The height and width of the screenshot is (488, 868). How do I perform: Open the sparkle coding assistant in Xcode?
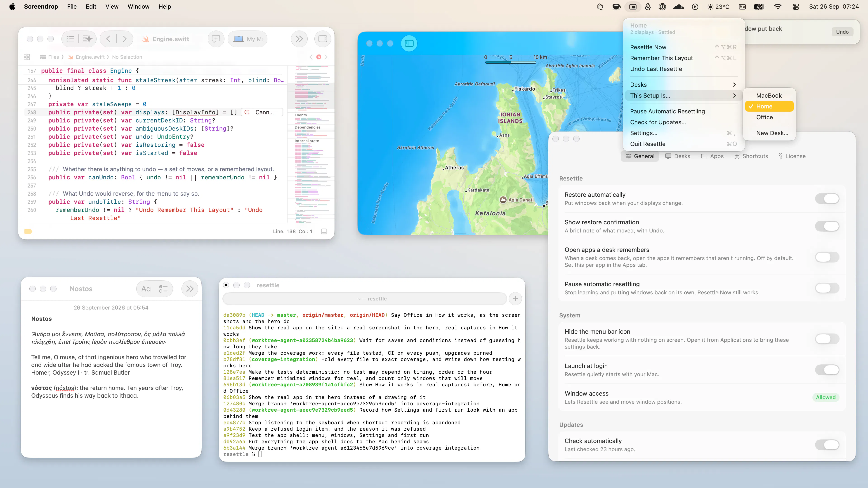coord(88,39)
